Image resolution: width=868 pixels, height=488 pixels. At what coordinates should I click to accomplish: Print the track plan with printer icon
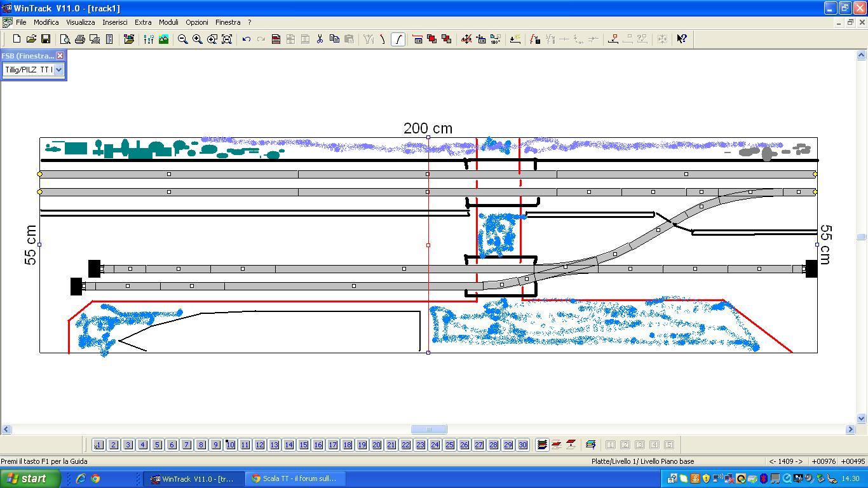pos(80,39)
